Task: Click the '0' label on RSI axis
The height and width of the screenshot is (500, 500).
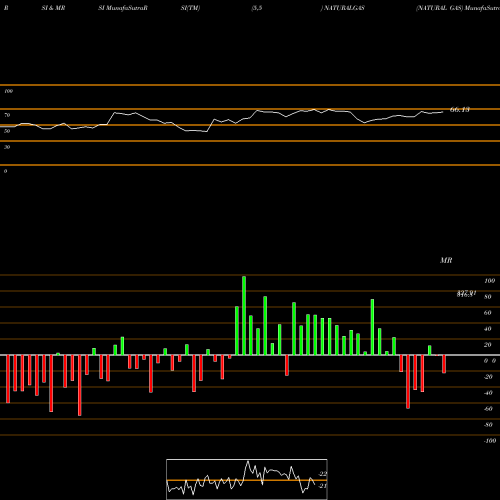Action: coord(5,171)
